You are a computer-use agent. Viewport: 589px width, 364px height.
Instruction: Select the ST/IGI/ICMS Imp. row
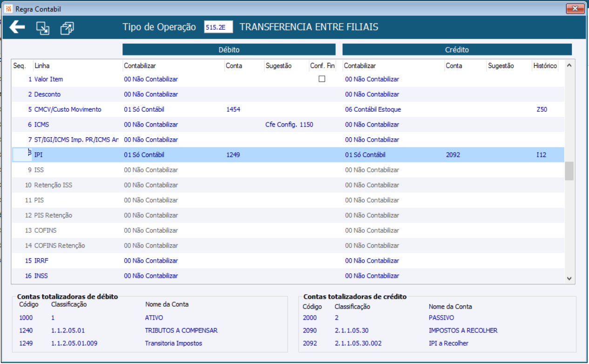(288, 140)
